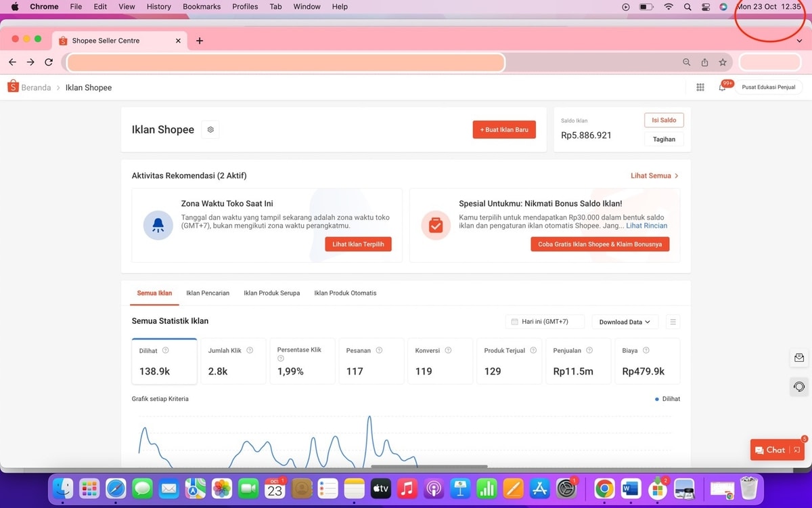Open the notifications bell with 99+ badge

point(723,87)
